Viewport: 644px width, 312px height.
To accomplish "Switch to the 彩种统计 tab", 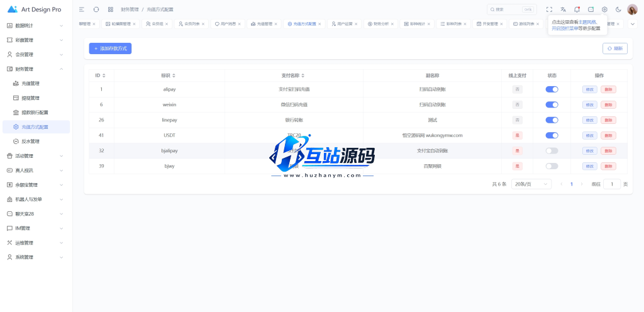I will (417, 24).
